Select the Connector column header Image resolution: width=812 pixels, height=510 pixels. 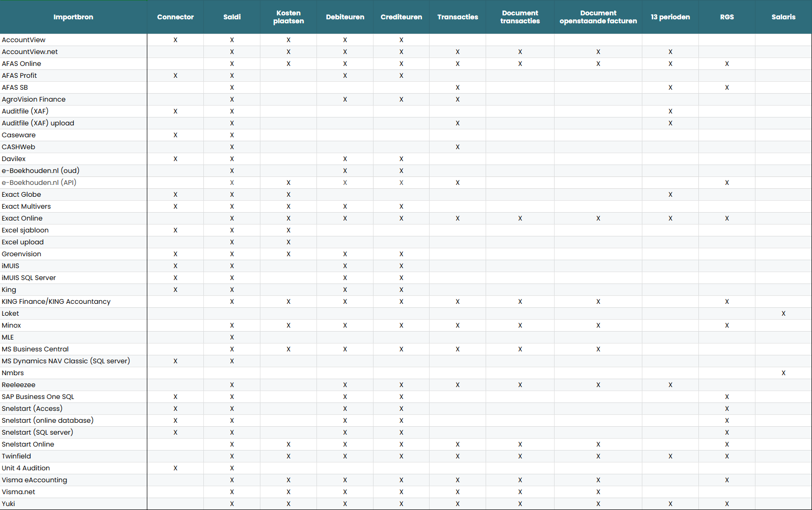pos(175,17)
